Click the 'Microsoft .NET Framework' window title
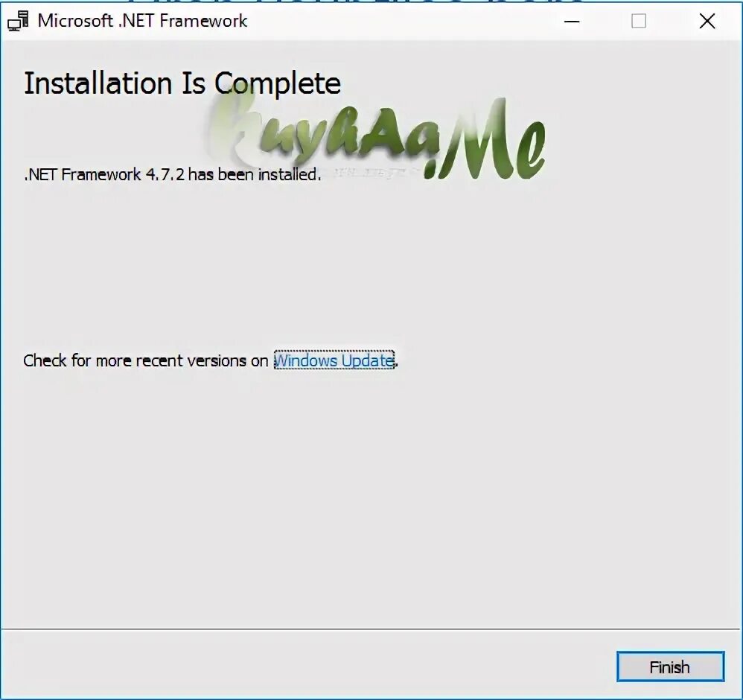The width and height of the screenshot is (743, 700). coord(143,21)
